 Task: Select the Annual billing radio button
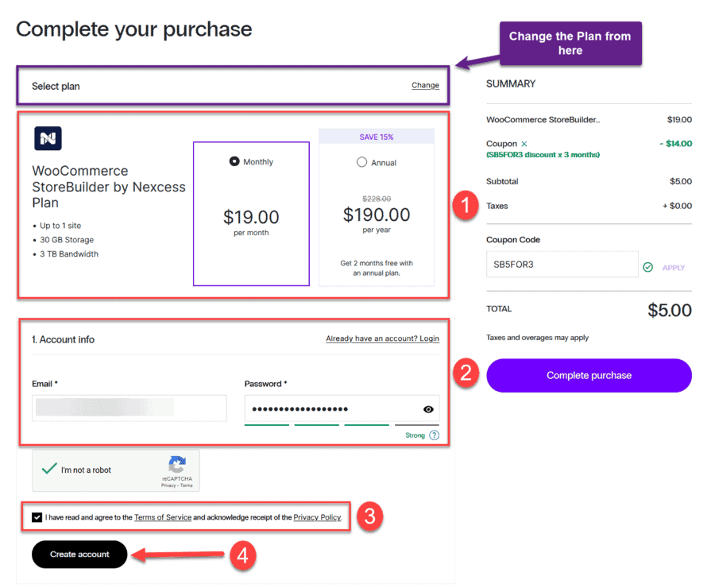point(361,162)
